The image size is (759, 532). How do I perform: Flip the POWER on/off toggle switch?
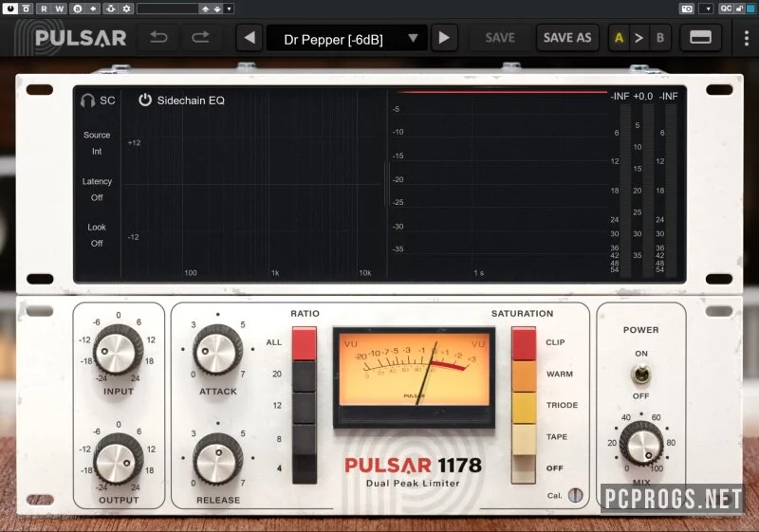(x=641, y=375)
